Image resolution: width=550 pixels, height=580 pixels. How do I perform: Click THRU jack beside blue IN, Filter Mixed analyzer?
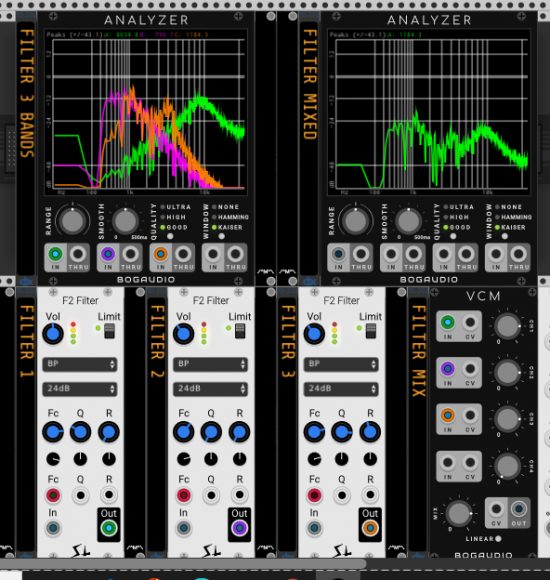click(x=361, y=254)
